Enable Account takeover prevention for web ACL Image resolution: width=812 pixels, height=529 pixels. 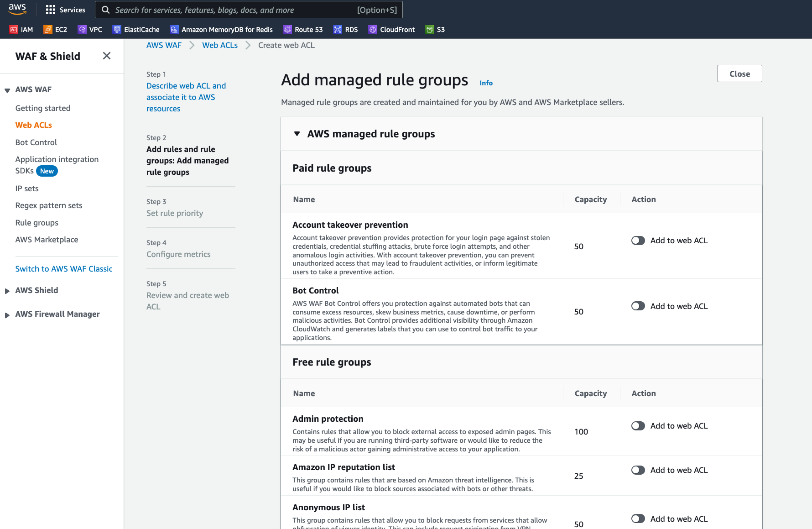(638, 241)
